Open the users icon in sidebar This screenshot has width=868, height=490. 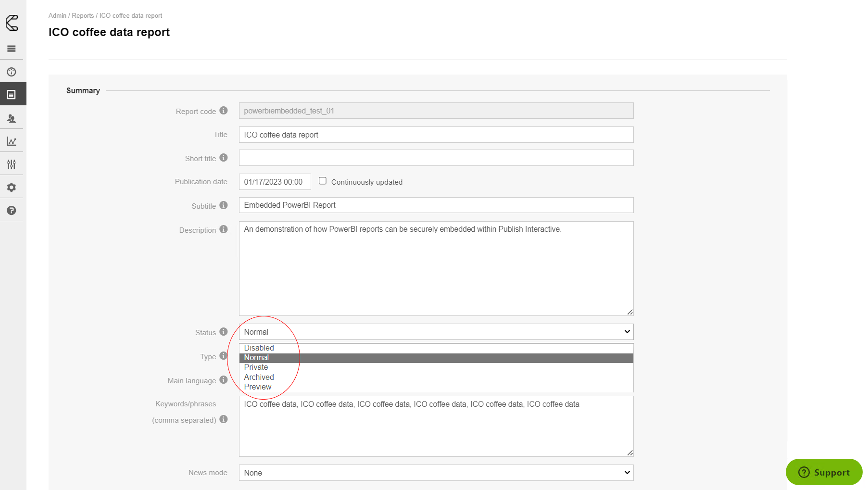[x=12, y=118]
